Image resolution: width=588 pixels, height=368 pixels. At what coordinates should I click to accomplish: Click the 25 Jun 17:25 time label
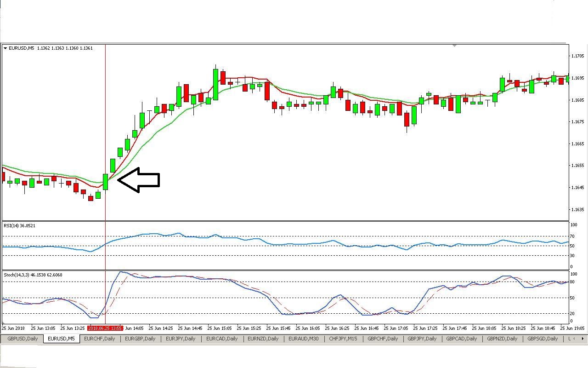point(425,328)
